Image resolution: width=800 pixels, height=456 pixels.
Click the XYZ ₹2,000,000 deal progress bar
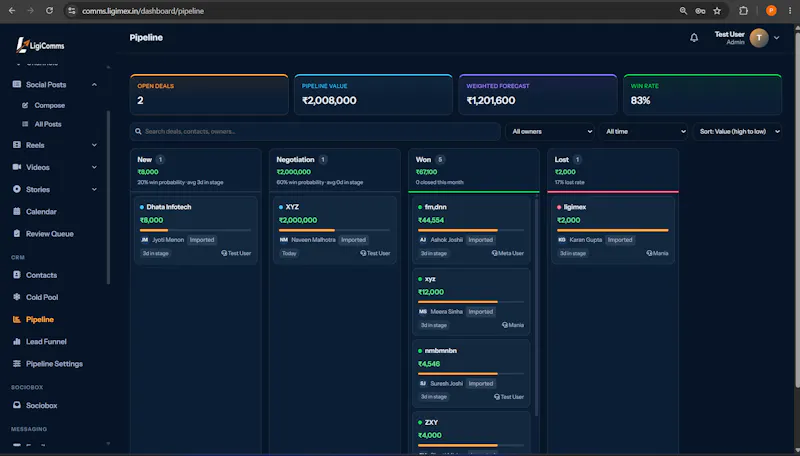335,230
